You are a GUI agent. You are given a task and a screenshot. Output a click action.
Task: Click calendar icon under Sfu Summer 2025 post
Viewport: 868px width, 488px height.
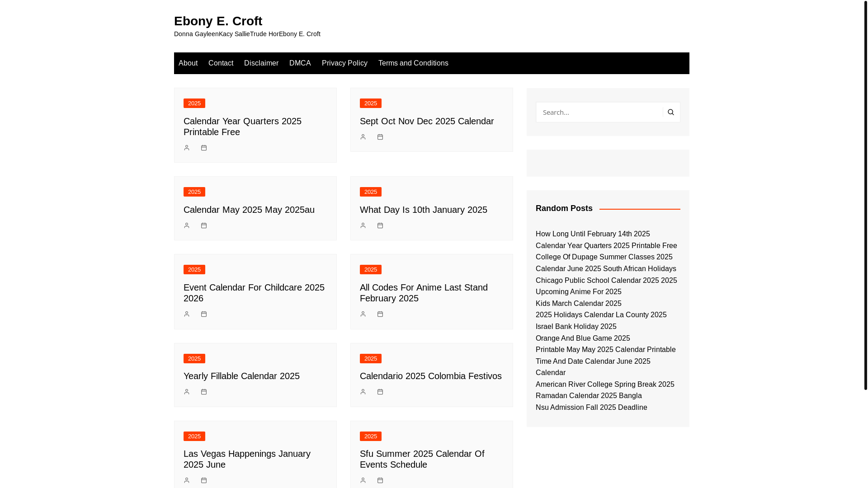click(380, 480)
